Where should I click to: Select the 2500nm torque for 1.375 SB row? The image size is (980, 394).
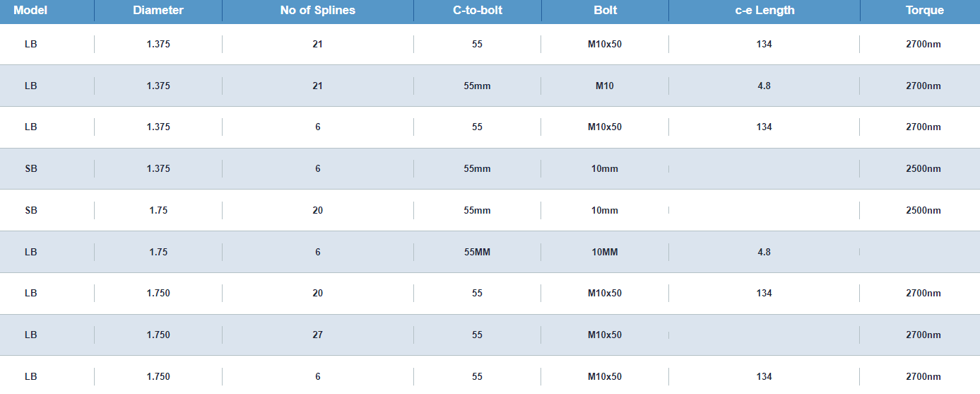924,168
